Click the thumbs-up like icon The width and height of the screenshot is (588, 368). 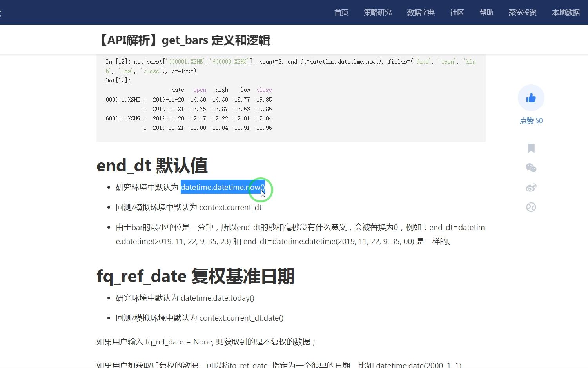point(531,98)
